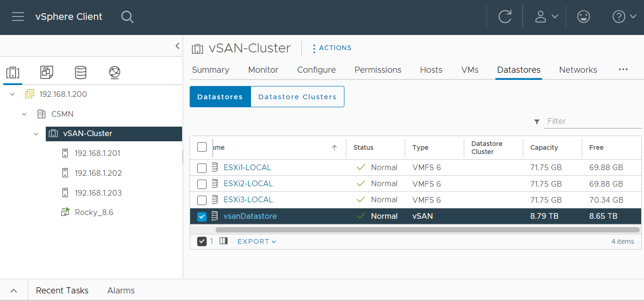Viewport: 644px width, 301px height.
Task: Select the Datastores sub-view button
Action: click(x=220, y=97)
